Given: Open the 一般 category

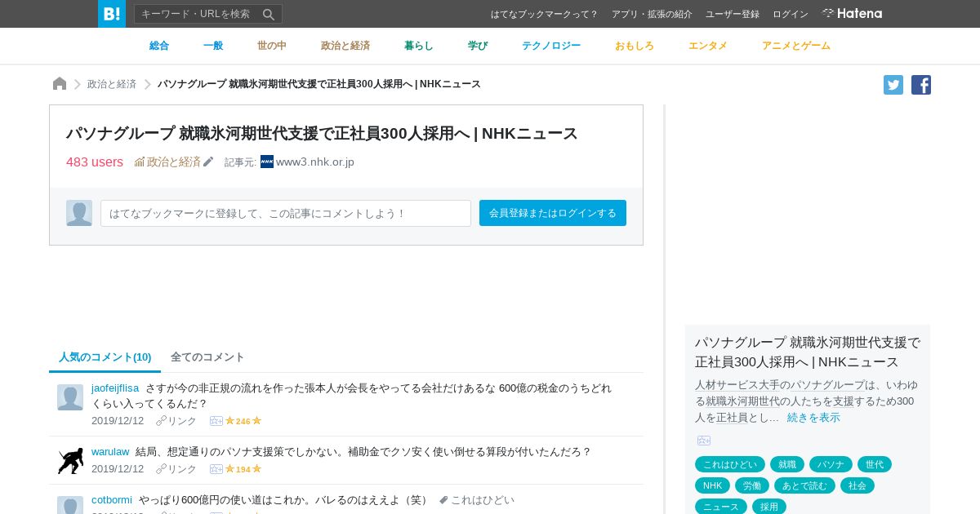Looking at the screenshot, I should tap(213, 46).
